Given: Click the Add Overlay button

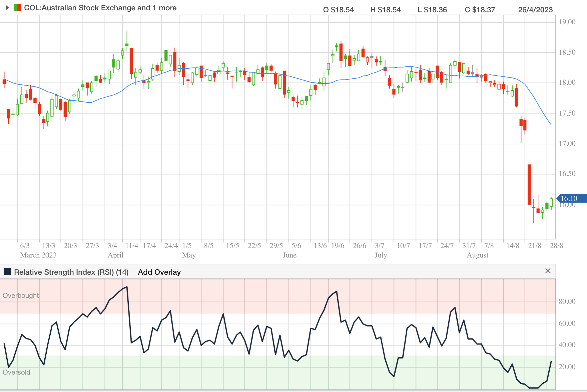Looking at the screenshot, I should [159, 272].
